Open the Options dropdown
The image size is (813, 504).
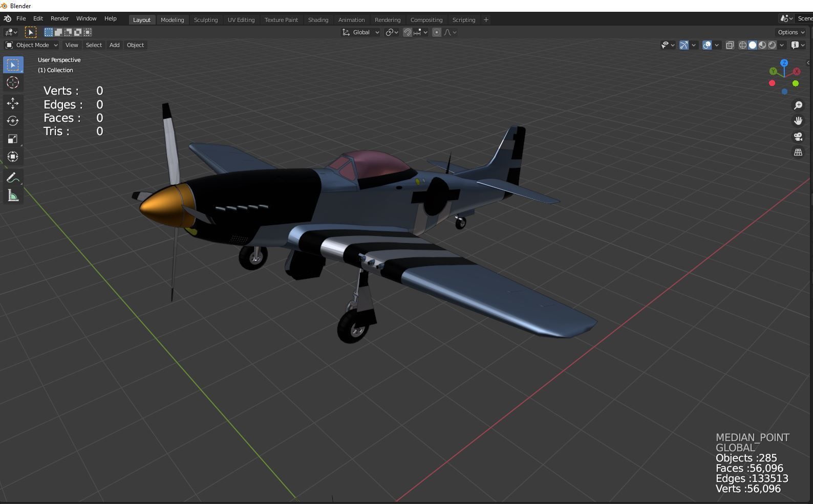coord(791,32)
